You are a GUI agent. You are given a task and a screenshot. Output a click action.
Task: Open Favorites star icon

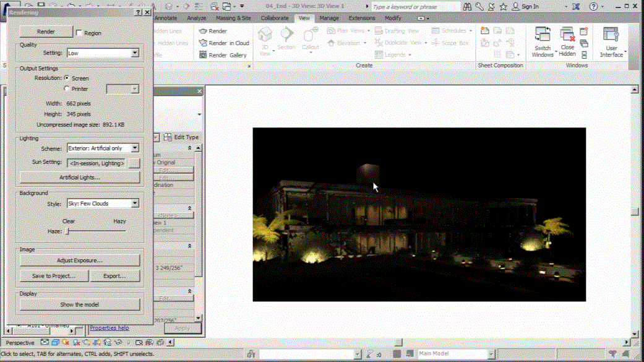[503, 6]
